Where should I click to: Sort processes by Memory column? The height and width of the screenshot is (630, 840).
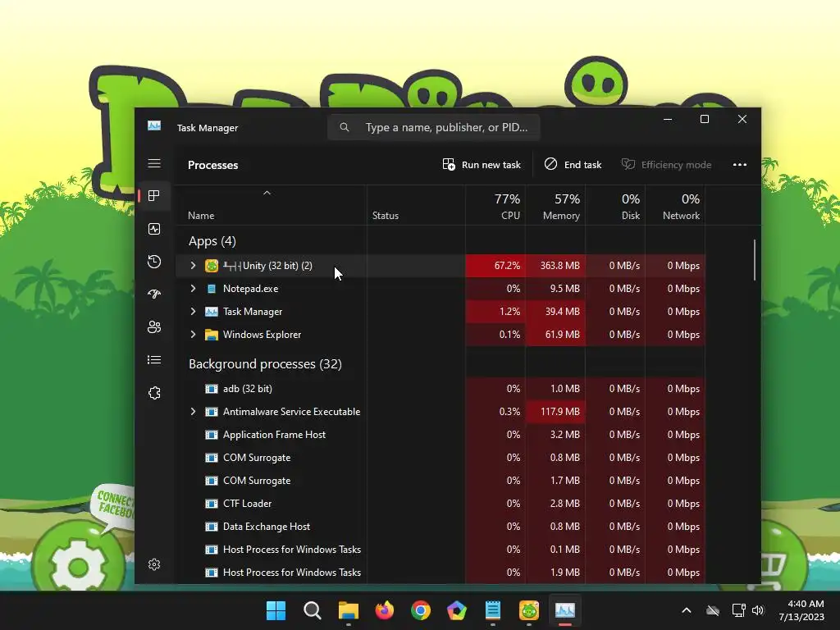(556, 206)
